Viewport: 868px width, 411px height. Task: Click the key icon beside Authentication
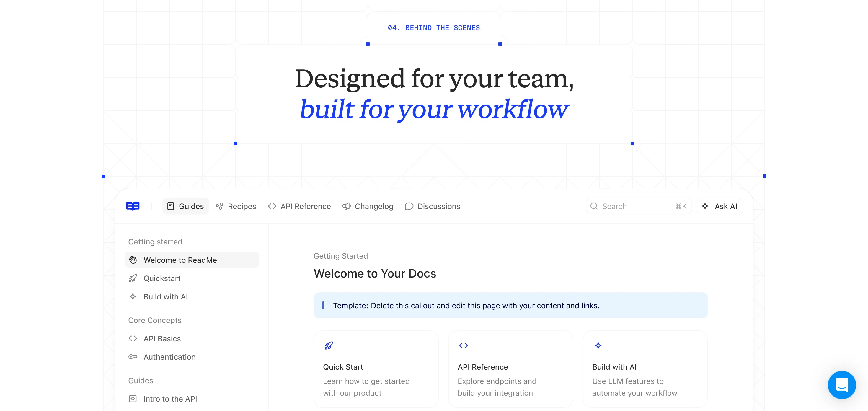point(133,357)
